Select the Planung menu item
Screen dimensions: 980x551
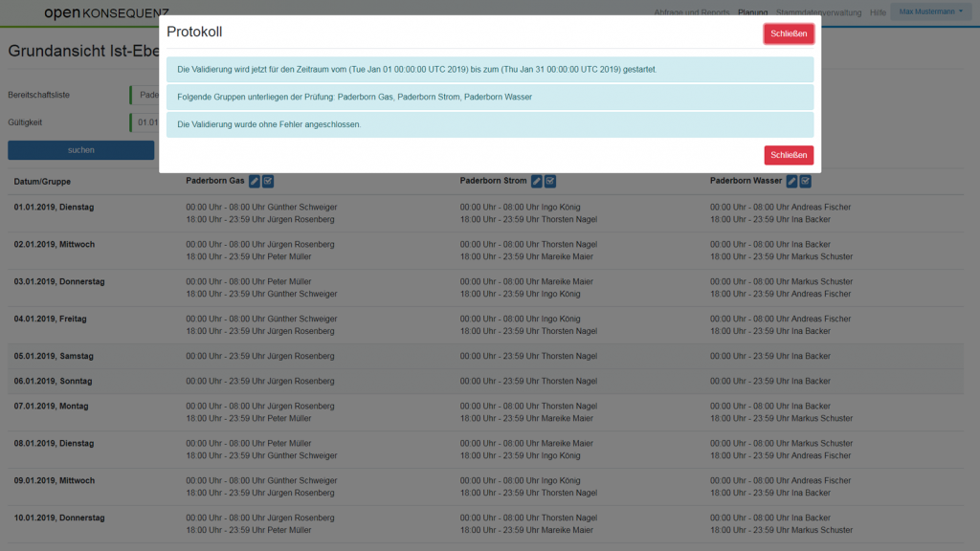[x=753, y=13]
